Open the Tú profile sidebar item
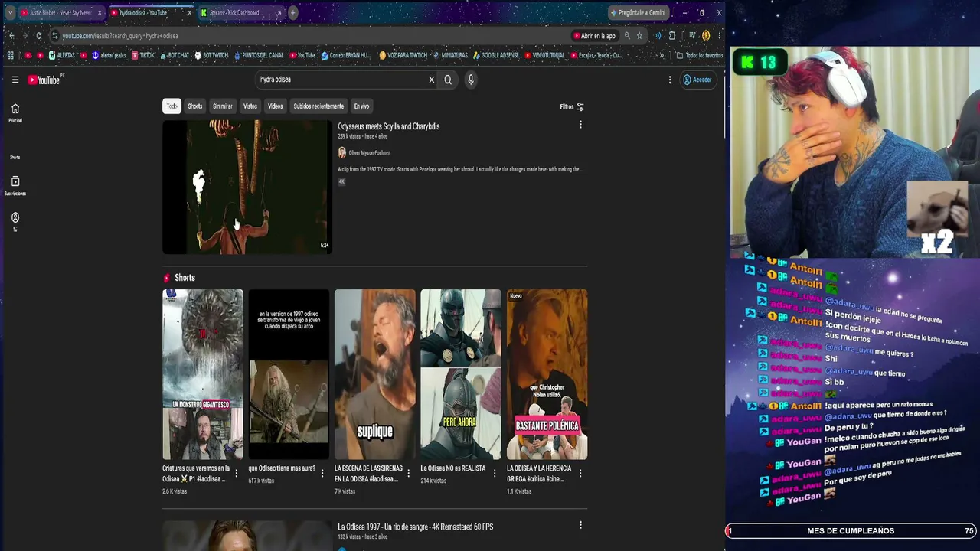The width and height of the screenshot is (980, 551). coord(15,222)
